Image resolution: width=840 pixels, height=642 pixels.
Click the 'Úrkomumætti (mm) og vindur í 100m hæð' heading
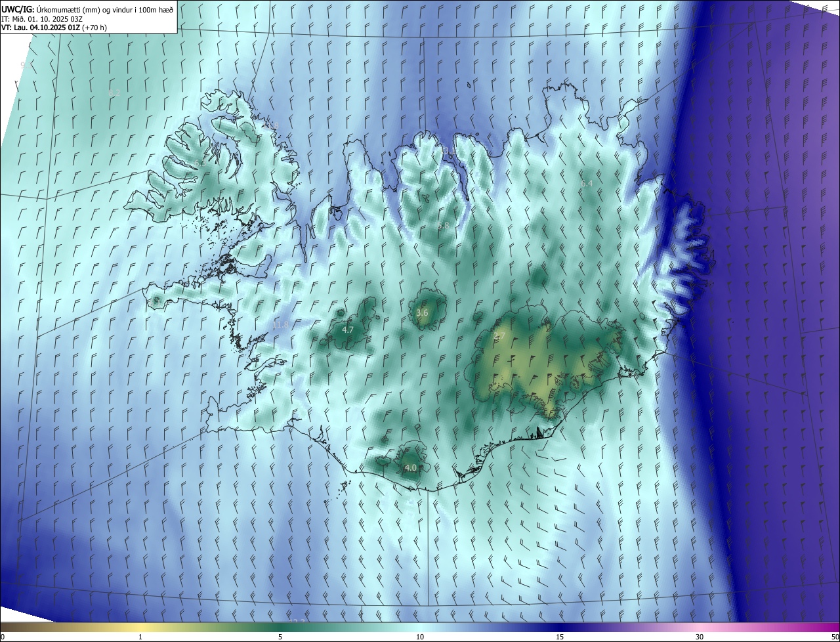pos(105,9)
